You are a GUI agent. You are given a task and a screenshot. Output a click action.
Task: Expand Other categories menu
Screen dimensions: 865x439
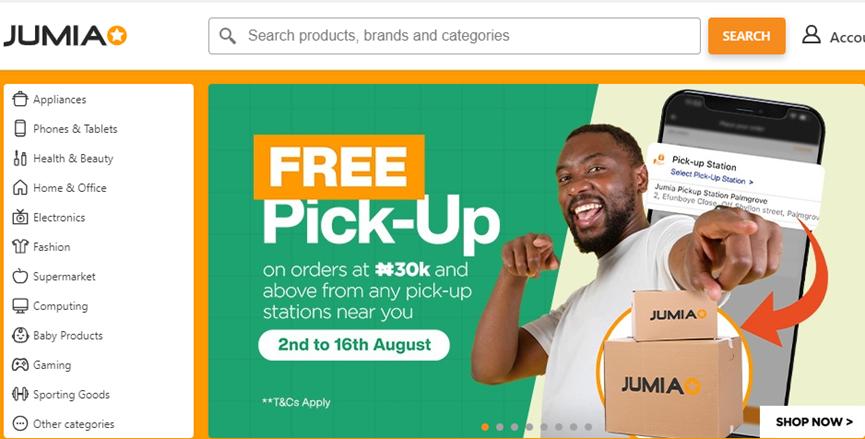coord(63,424)
